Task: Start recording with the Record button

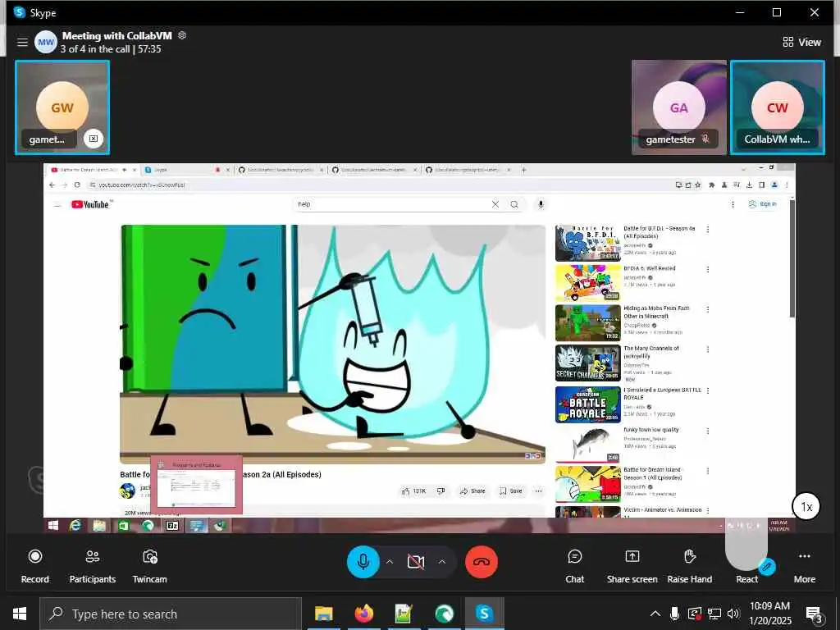Action: [x=34, y=566]
